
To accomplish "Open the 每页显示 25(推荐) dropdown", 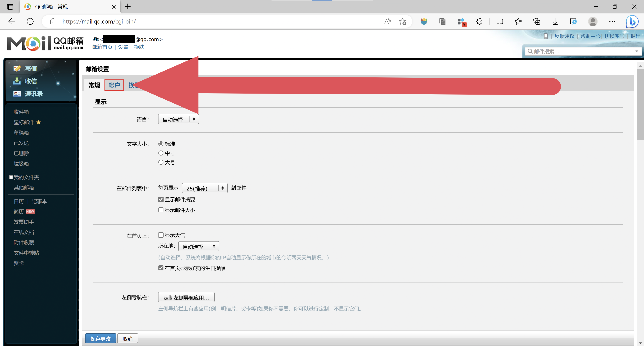I will click(204, 188).
